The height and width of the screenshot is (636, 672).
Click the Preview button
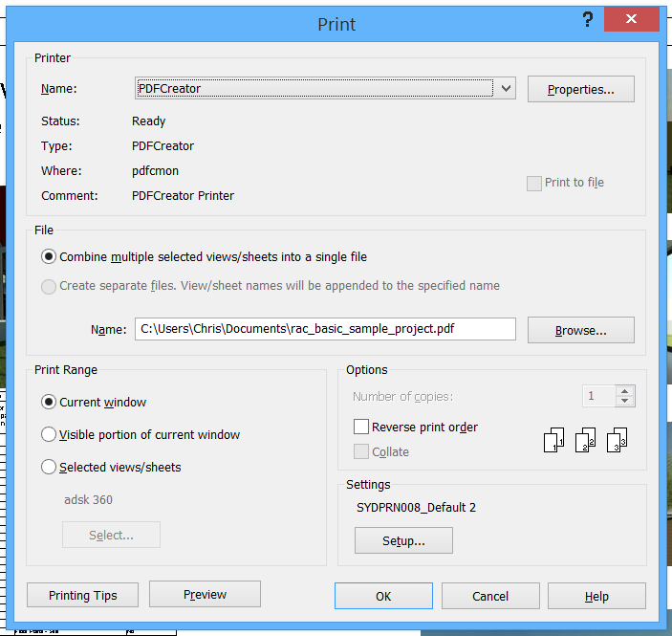(x=205, y=595)
